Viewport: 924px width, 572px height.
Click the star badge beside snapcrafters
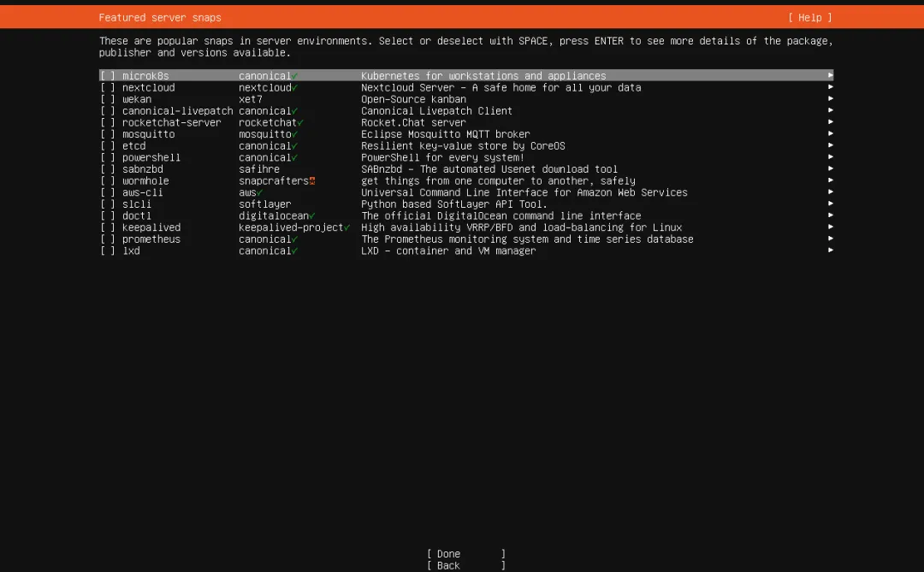click(x=312, y=181)
